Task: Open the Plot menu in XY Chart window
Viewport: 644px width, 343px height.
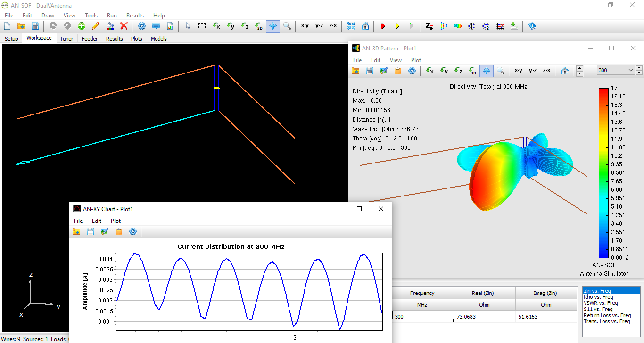Action: pyautogui.click(x=116, y=221)
